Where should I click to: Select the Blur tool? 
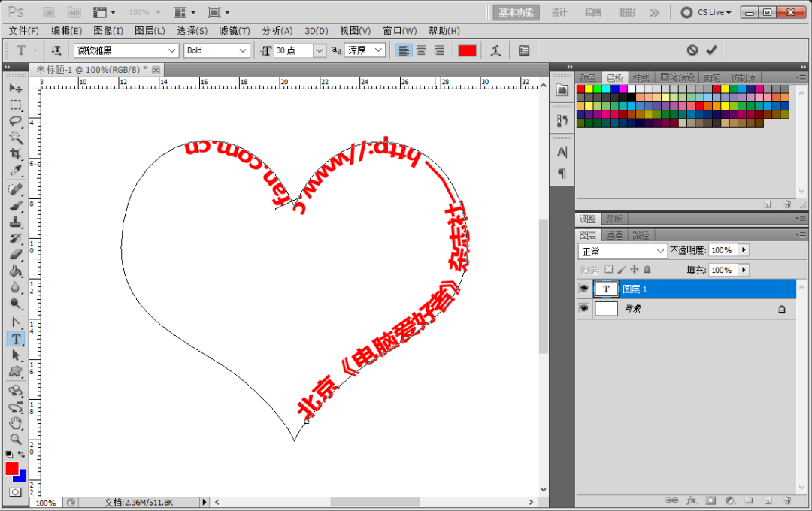pos(16,287)
